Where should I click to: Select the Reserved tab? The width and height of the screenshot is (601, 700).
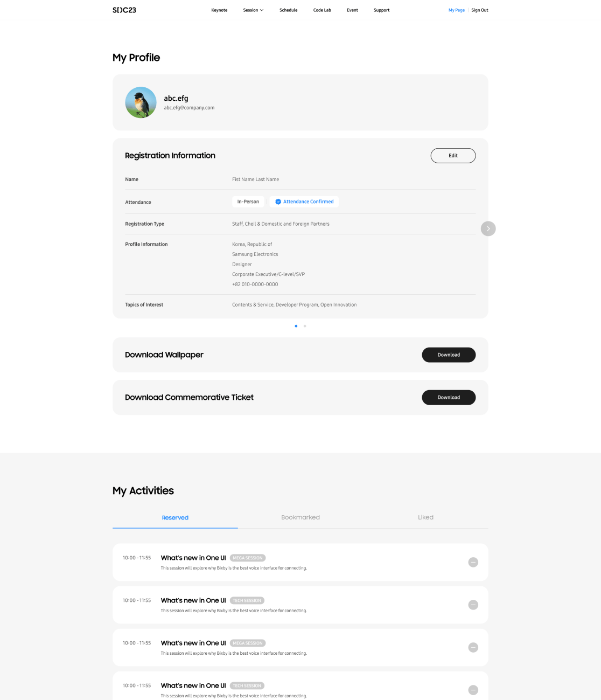(175, 517)
